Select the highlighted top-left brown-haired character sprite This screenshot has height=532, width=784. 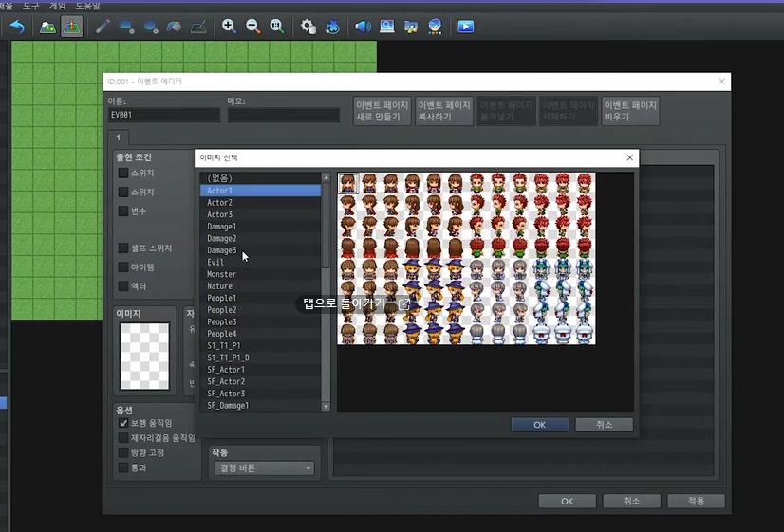pyautogui.click(x=348, y=183)
